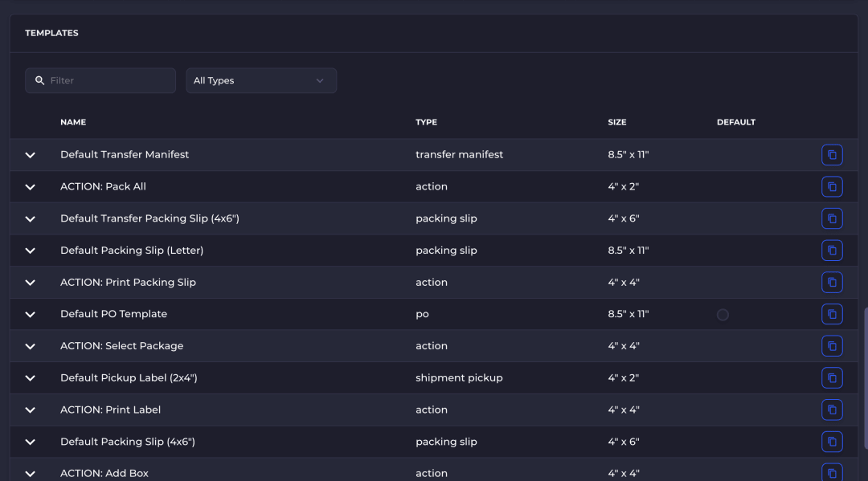
Task: Expand the ACTION: Print Label row
Action: (31, 410)
